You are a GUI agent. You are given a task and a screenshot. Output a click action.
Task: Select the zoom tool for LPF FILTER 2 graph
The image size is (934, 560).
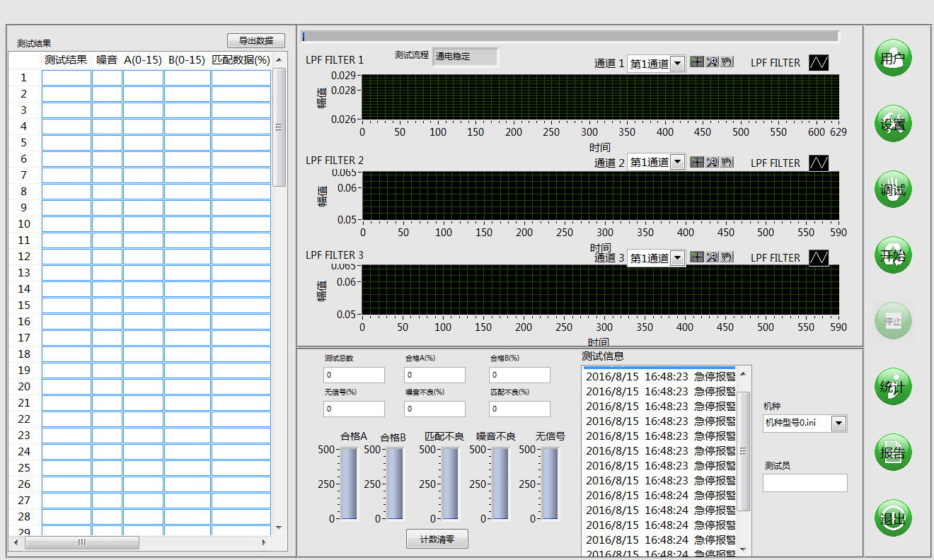tap(712, 162)
